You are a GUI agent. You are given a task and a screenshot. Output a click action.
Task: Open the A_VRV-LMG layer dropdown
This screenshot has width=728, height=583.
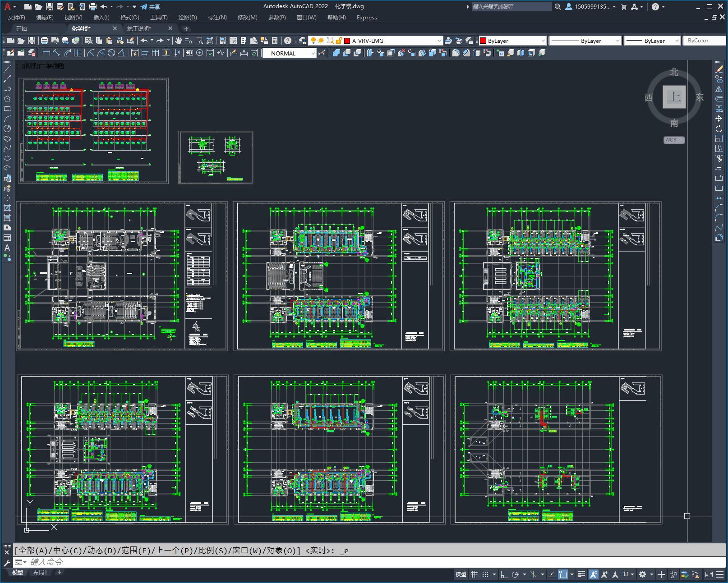pos(376,41)
